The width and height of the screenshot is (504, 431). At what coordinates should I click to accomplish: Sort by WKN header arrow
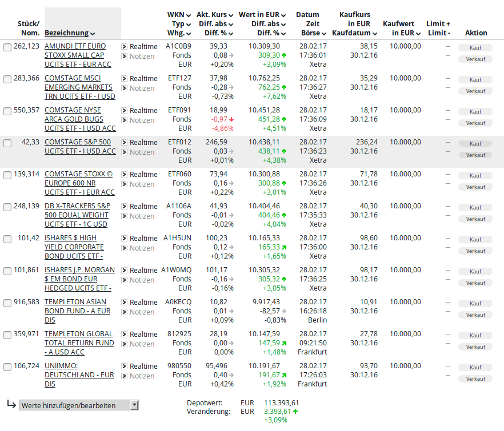pyautogui.click(x=189, y=15)
